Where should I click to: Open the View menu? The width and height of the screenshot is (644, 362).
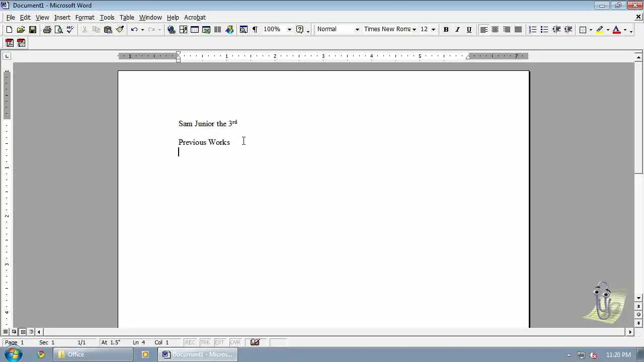point(42,17)
